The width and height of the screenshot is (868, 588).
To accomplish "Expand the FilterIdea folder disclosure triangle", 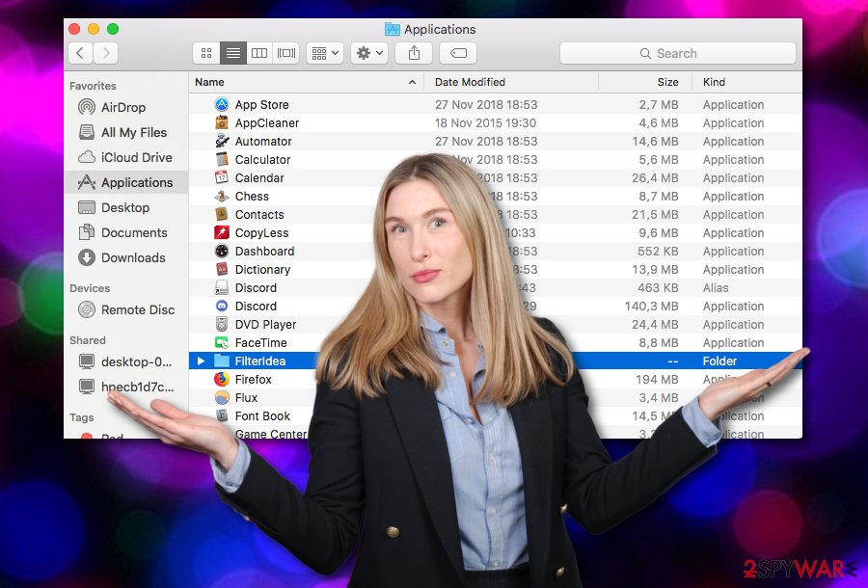I will [201, 361].
